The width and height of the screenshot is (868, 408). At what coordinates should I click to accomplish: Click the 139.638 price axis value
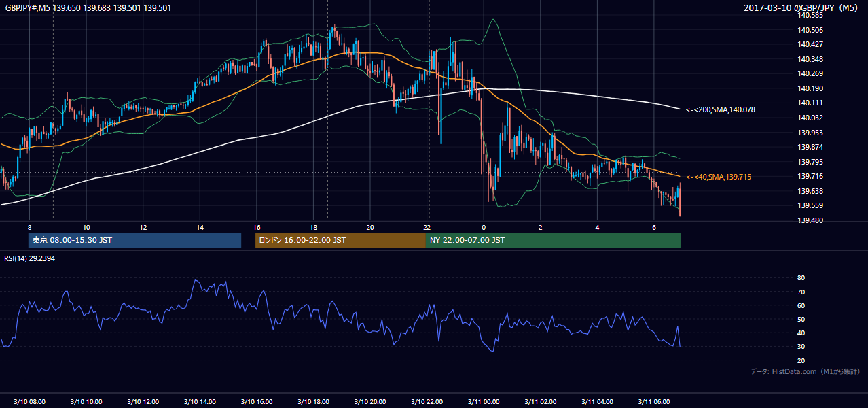(x=811, y=191)
